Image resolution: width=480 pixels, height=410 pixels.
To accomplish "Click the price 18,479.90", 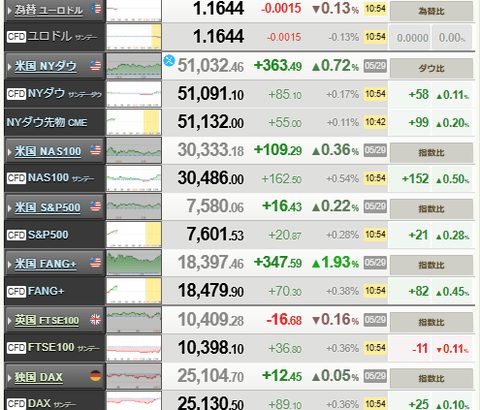I will coord(211,291).
